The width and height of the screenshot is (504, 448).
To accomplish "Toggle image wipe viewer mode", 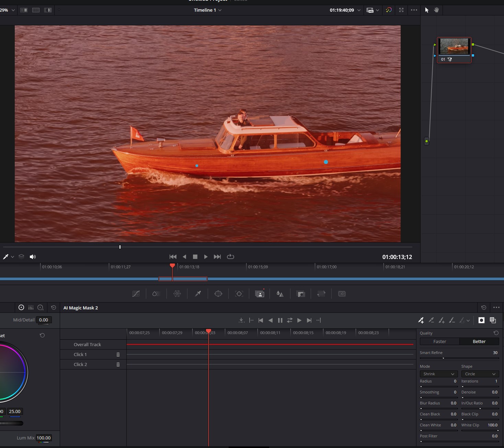I will coord(24,10).
